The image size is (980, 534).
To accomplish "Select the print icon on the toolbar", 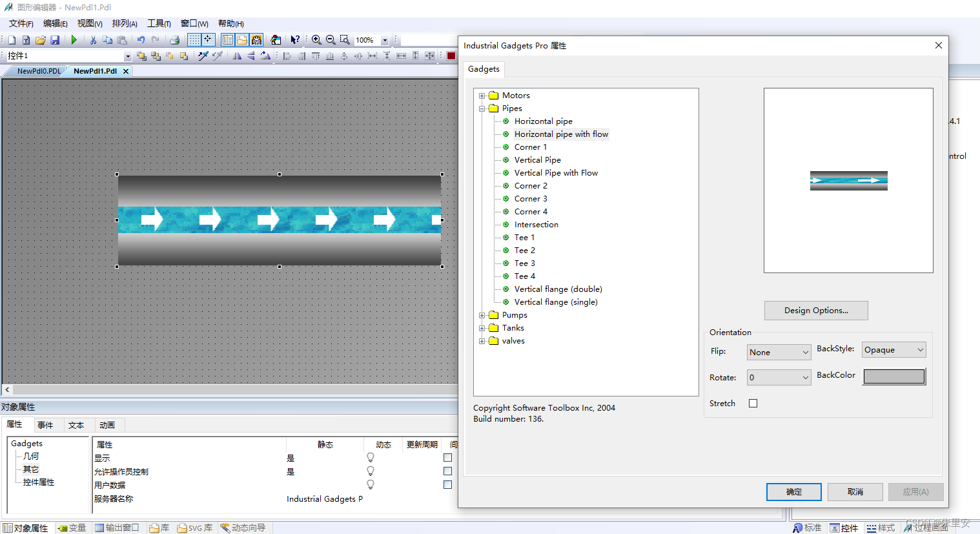I will coord(175,39).
